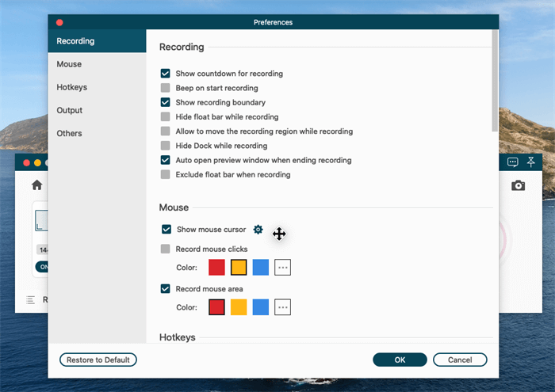The image size is (555, 392).
Task: Select the Others preferences tab
Action: point(70,133)
